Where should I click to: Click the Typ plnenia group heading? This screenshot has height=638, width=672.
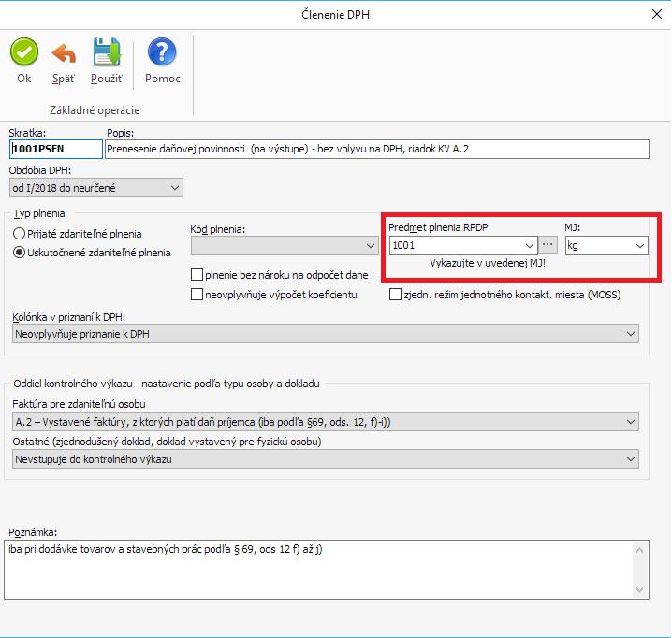39,213
